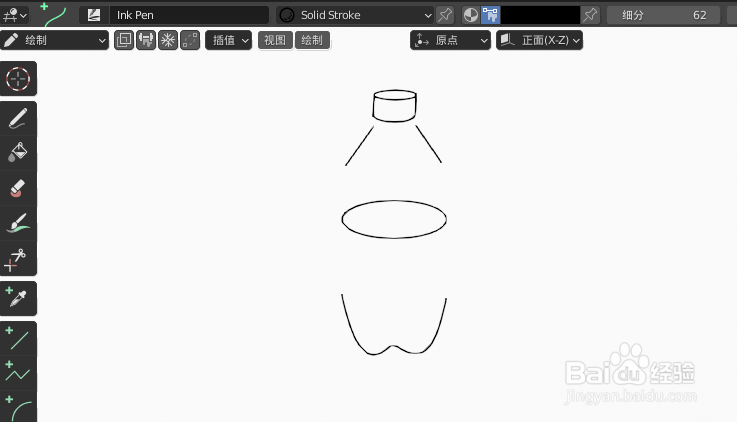This screenshot has height=422, width=737.
Task: Toggle multiframe editing icon
Action: click(x=146, y=40)
